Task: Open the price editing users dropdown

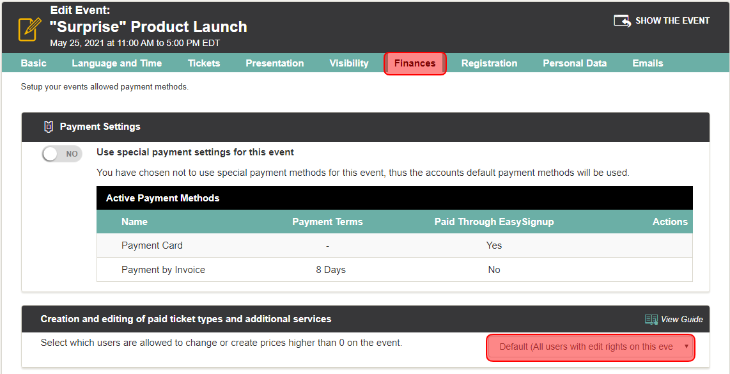Action: tap(591, 347)
